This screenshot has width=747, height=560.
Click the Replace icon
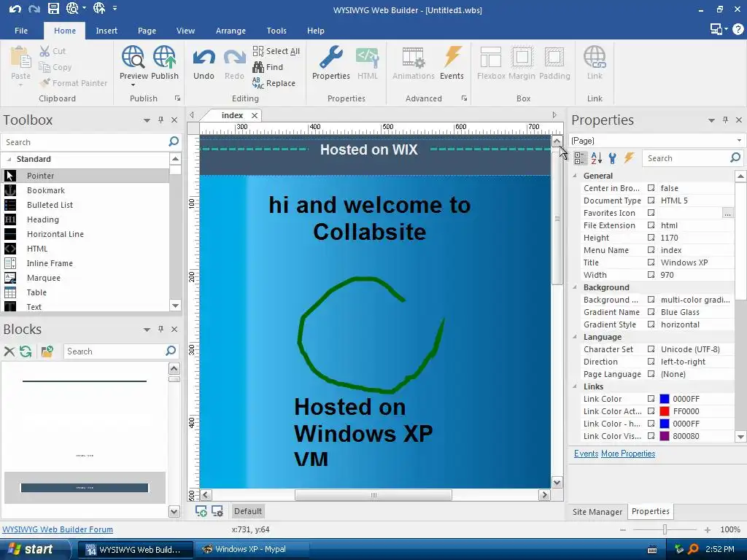pos(258,83)
